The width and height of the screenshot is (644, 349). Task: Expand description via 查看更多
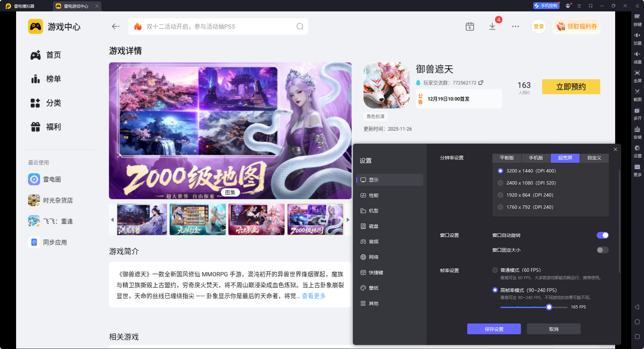pos(314,296)
